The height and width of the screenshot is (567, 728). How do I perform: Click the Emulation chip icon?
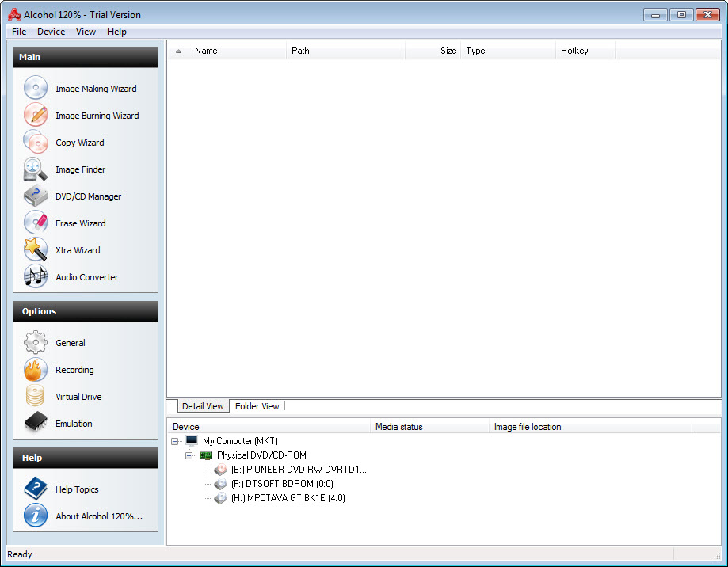click(x=36, y=423)
